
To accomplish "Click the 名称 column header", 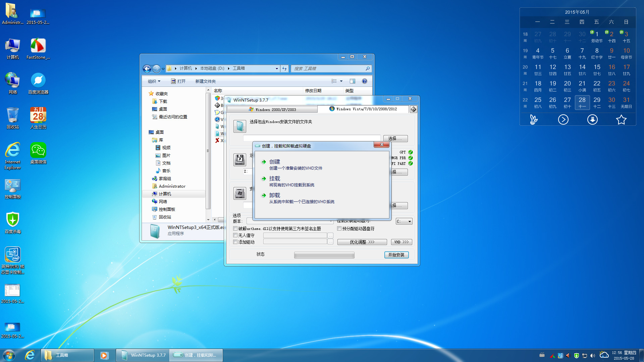I will (x=218, y=90).
